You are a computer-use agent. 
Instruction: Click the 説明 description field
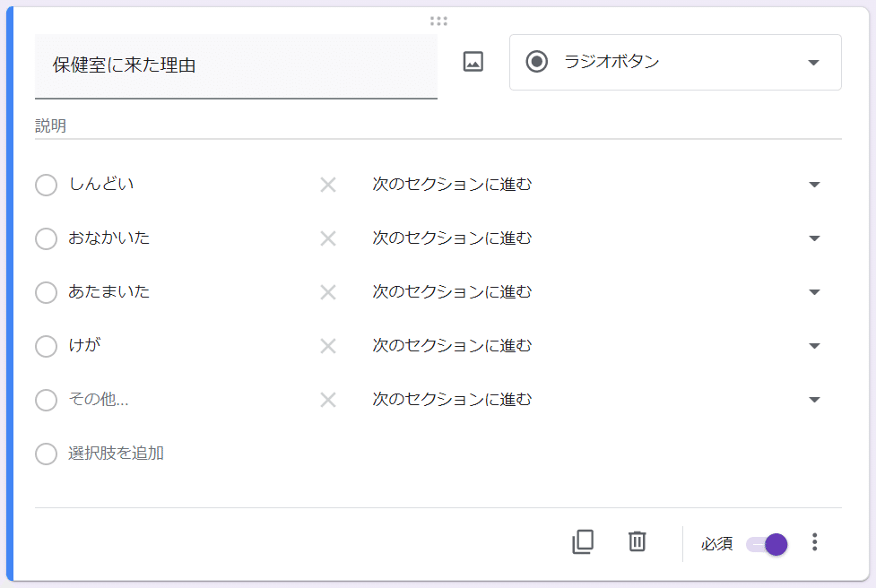point(437,126)
